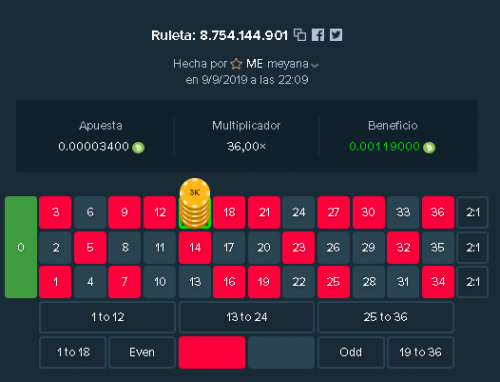
Task: Bet on number 14
Action: pyautogui.click(x=195, y=248)
